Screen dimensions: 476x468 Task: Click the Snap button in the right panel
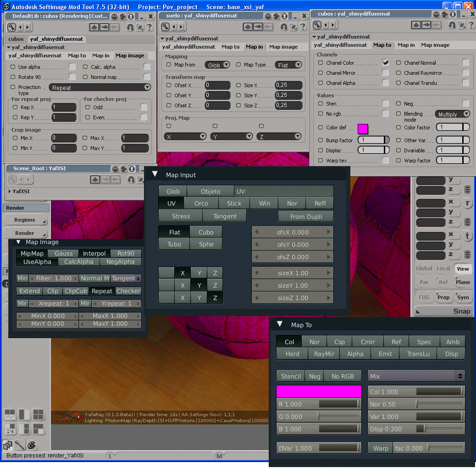pos(444,311)
